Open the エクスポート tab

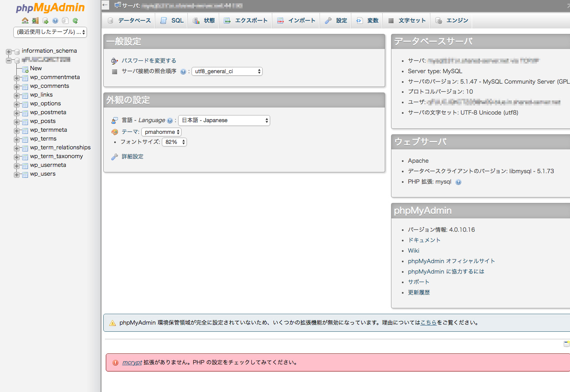click(246, 20)
